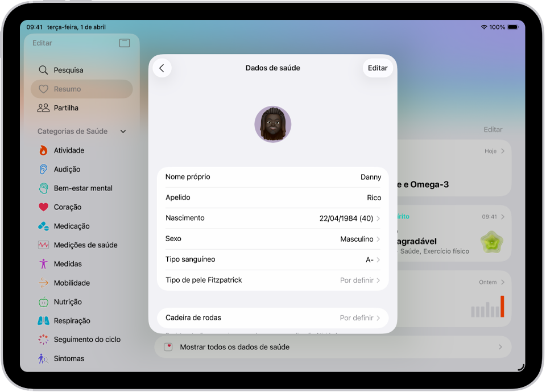Open the Nascimento row chevron
Viewport: 546px width, 392px height.
[x=378, y=218]
